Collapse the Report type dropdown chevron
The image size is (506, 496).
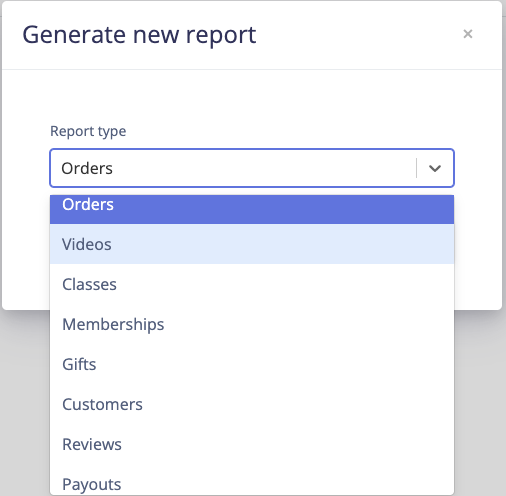click(x=435, y=168)
